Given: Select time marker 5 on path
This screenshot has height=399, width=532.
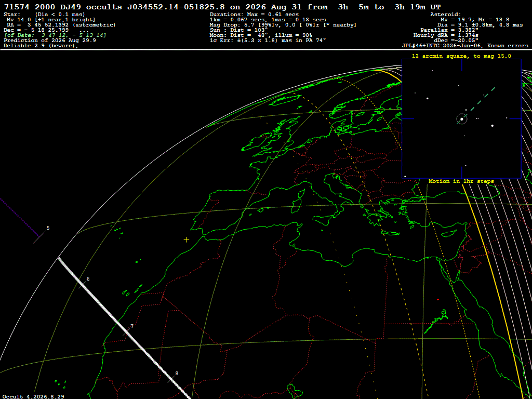Looking at the screenshot, I should coord(48,228).
